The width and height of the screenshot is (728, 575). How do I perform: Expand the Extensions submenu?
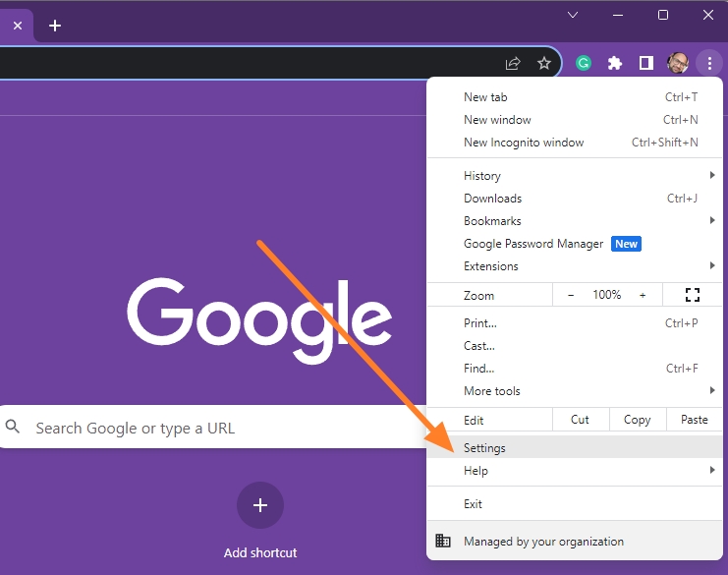tap(575, 266)
